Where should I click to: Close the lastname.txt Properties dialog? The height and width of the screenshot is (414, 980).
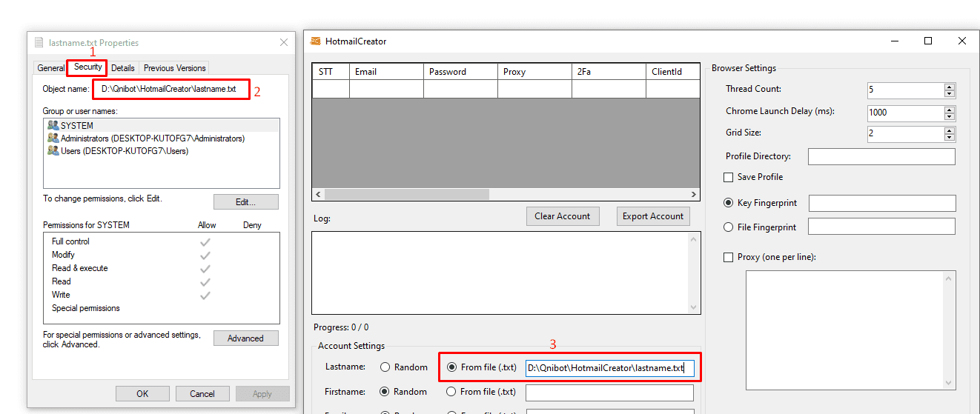(x=284, y=43)
